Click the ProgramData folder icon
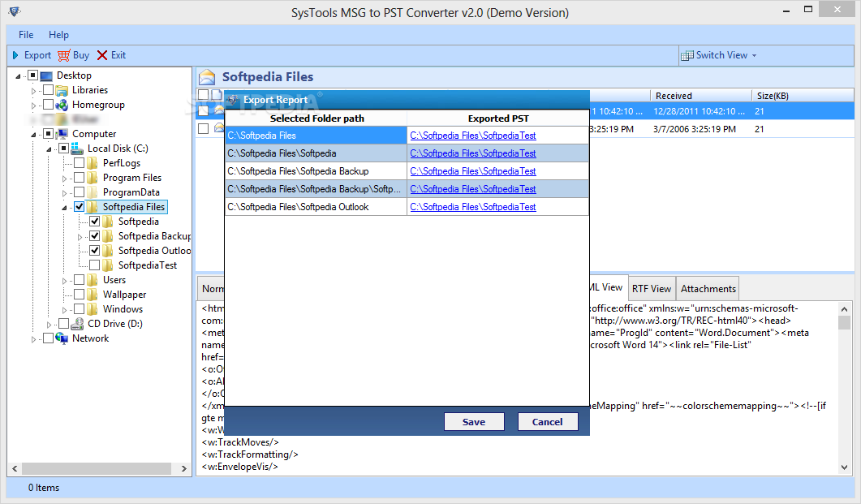 click(x=93, y=192)
